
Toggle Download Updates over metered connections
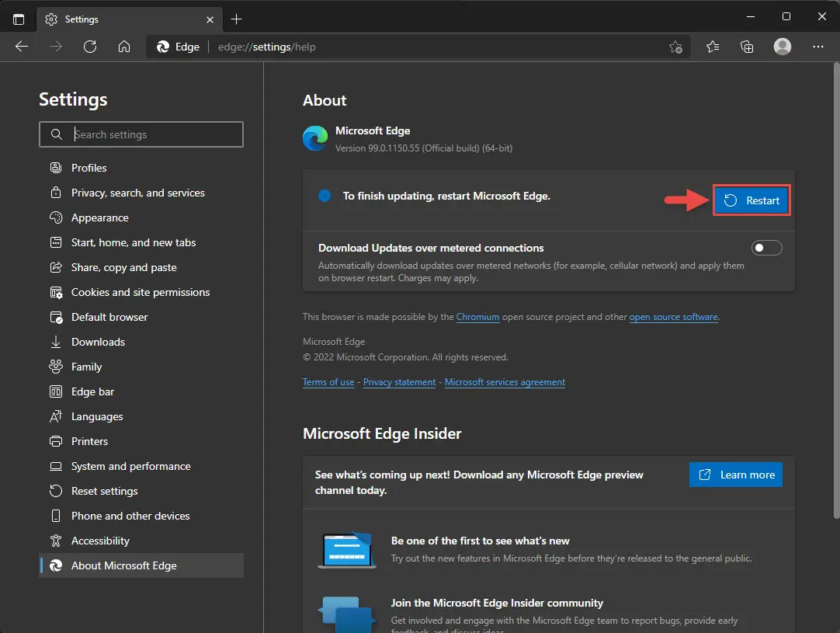[x=766, y=248]
